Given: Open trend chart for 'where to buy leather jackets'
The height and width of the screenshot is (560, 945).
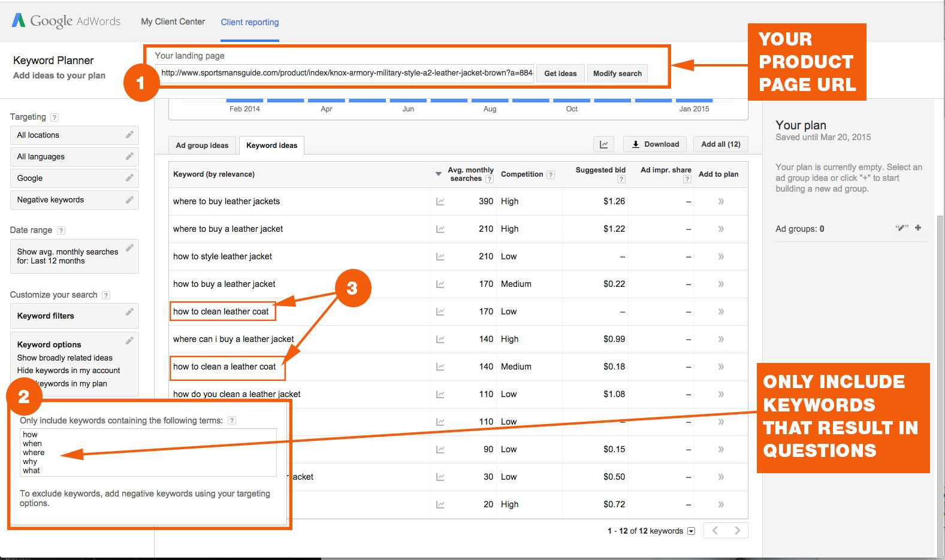Looking at the screenshot, I should pyautogui.click(x=440, y=202).
